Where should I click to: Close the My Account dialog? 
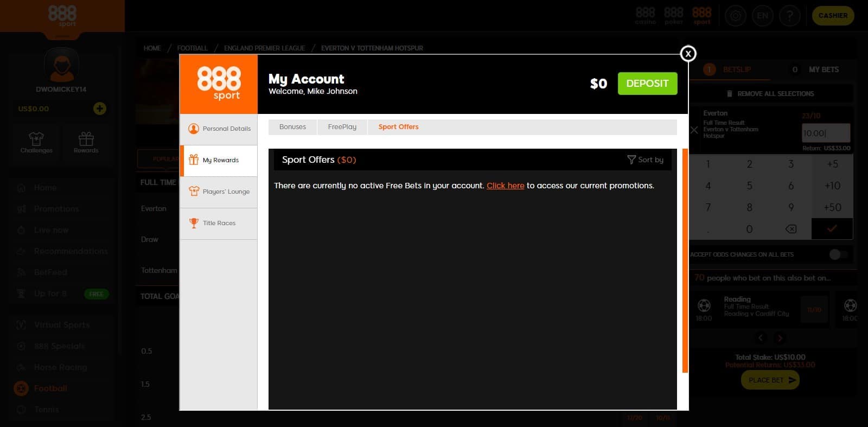tap(688, 54)
